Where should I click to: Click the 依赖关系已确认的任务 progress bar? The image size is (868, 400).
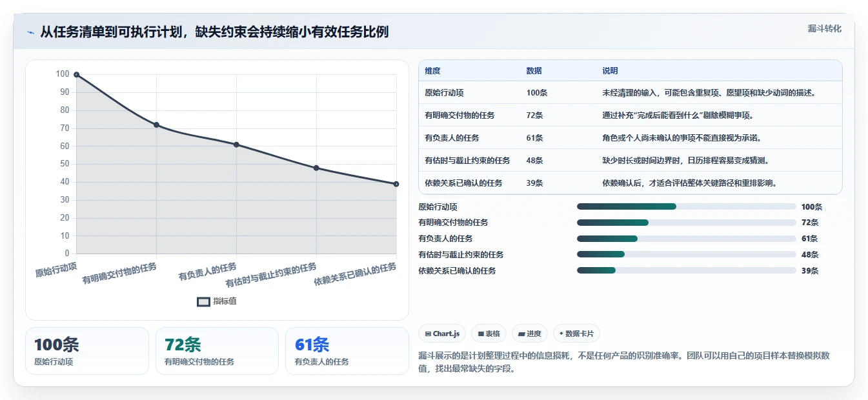687,271
